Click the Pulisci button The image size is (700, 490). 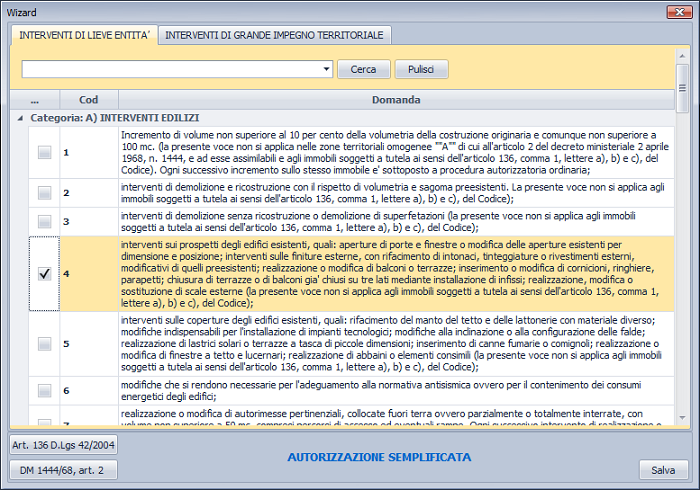point(421,70)
